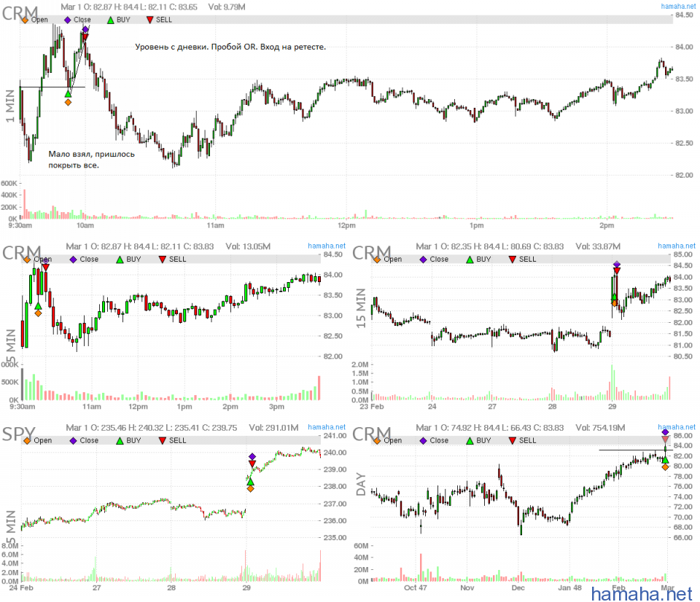Select the green buy marker on CRM 1 MIN chart
Screen dimensions: 700x602
click(68, 94)
